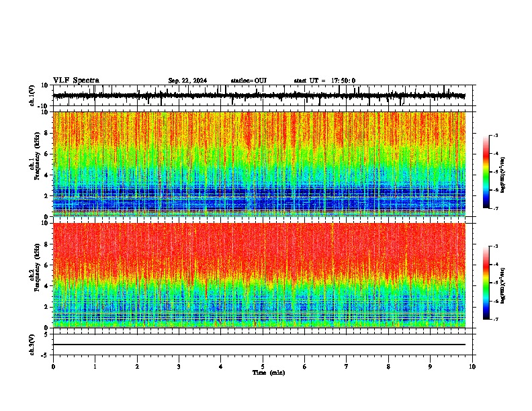Click the ch.2 frequency spectrogram panel
Screen dimensions: 532x411
(259, 275)
